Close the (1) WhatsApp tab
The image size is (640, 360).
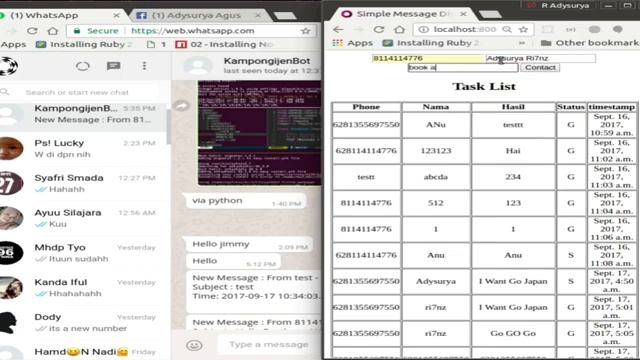tap(116, 16)
